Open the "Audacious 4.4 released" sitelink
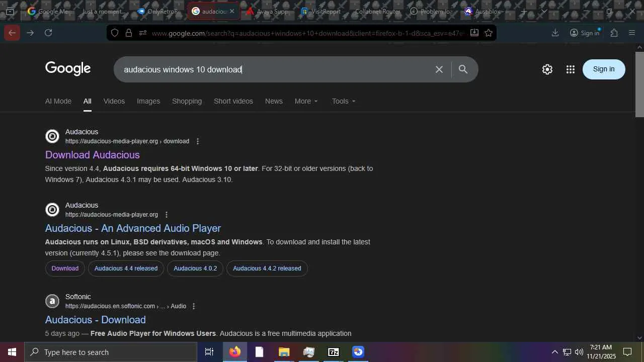Image resolution: width=644 pixels, height=362 pixels. click(126, 268)
